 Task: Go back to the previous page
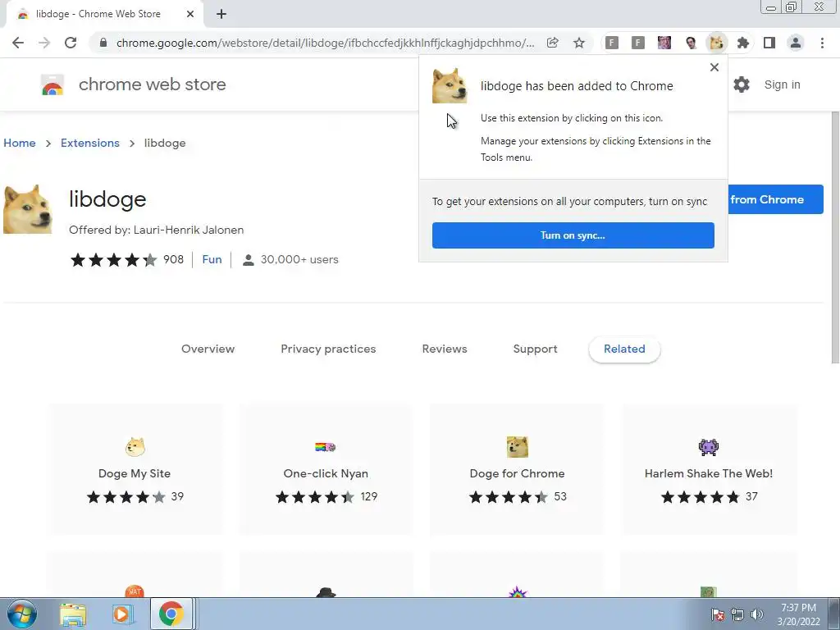pyautogui.click(x=18, y=43)
